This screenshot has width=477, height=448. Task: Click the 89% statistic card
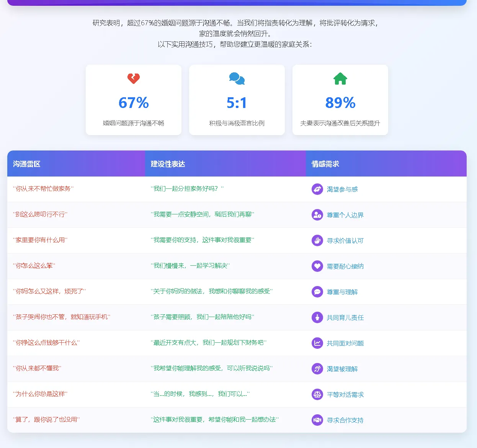340,100
